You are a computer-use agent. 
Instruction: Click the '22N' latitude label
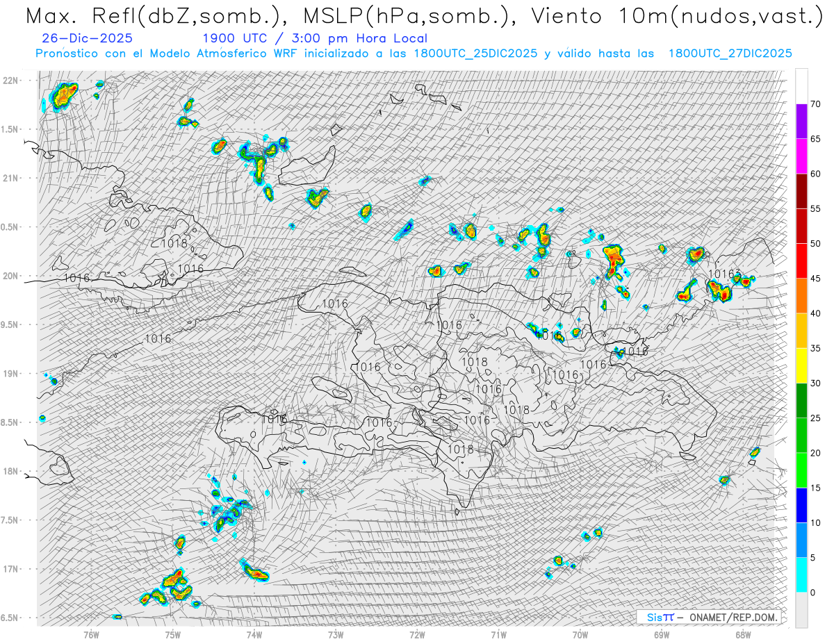10,80
